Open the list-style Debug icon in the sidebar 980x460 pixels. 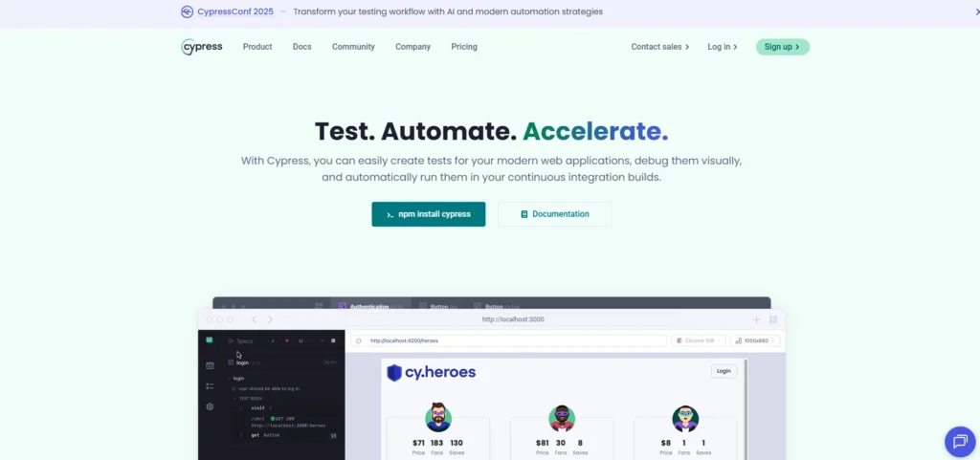click(x=210, y=386)
